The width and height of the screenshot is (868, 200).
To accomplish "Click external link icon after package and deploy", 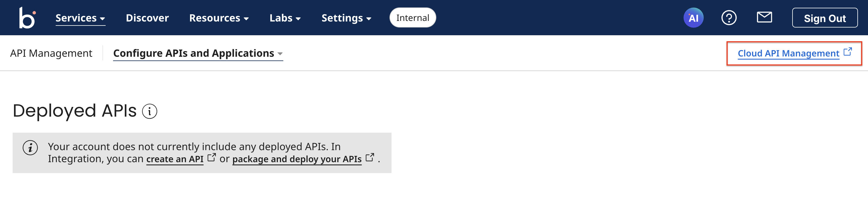I will pos(370,157).
